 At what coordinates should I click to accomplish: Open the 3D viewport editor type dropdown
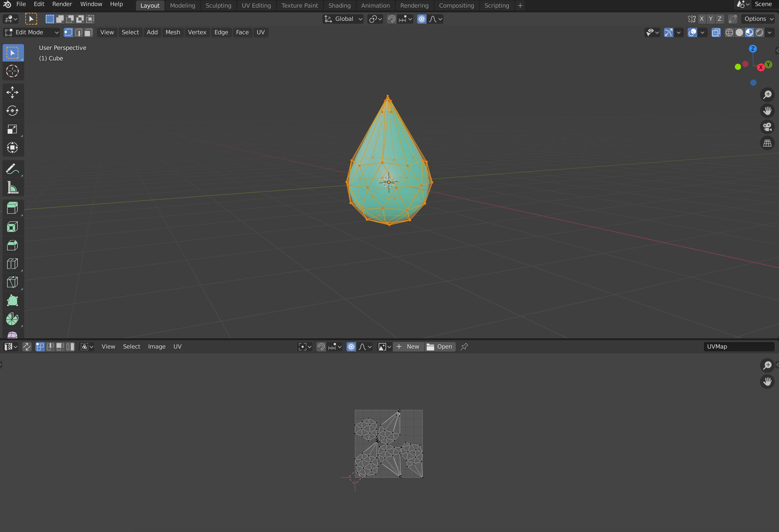click(11, 19)
